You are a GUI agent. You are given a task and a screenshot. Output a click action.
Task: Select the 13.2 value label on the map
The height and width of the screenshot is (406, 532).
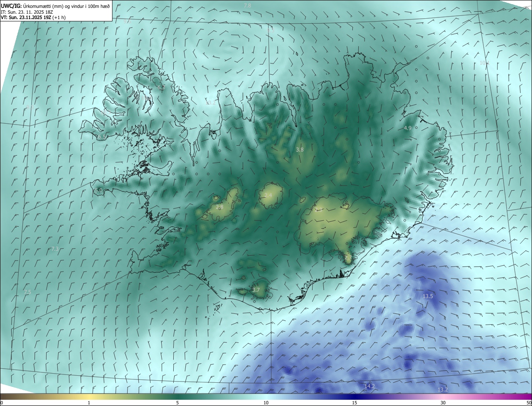(443, 389)
